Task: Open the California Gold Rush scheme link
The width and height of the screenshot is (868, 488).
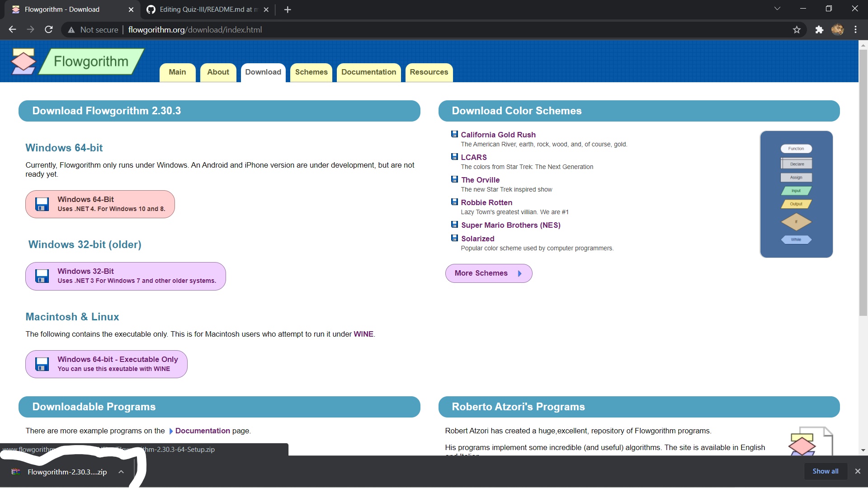Action: click(x=498, y=135)
